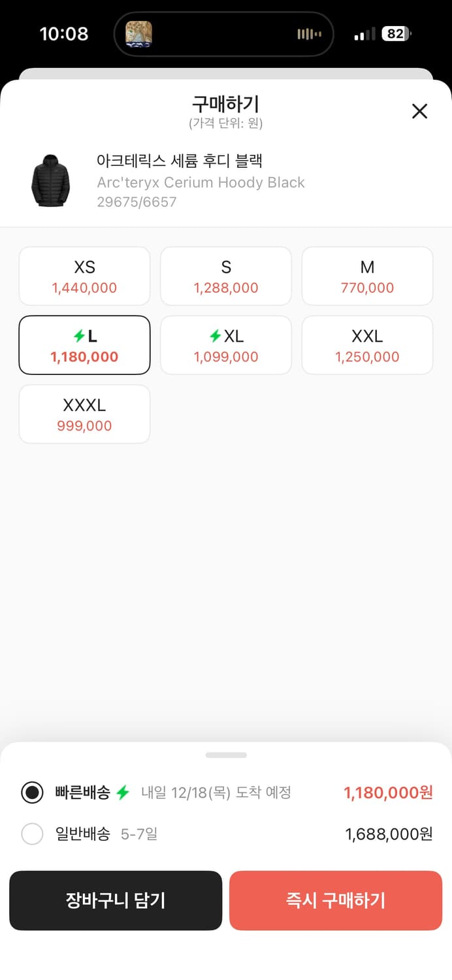Tap the audio waveform icon in Dynamic Island
The image size is (452, 980).
(x=309, y=34)
